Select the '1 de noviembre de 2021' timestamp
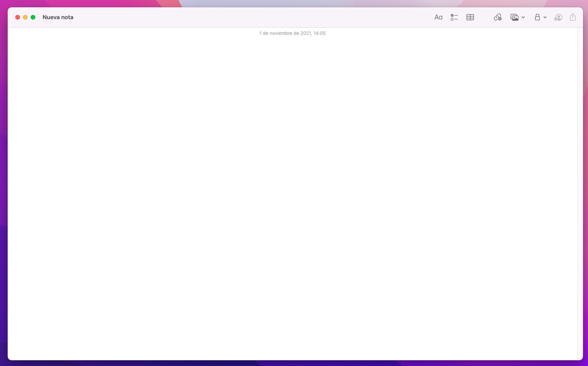This screenshot has height=366, width=588. point(292,33)
